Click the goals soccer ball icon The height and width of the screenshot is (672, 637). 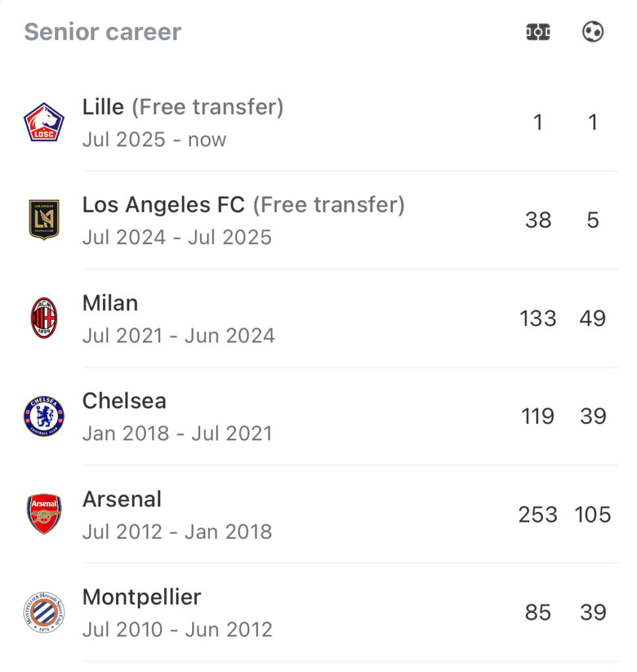593,31
